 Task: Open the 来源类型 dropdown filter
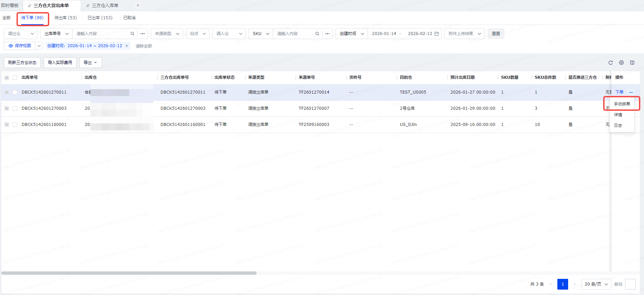click(167, 34)
